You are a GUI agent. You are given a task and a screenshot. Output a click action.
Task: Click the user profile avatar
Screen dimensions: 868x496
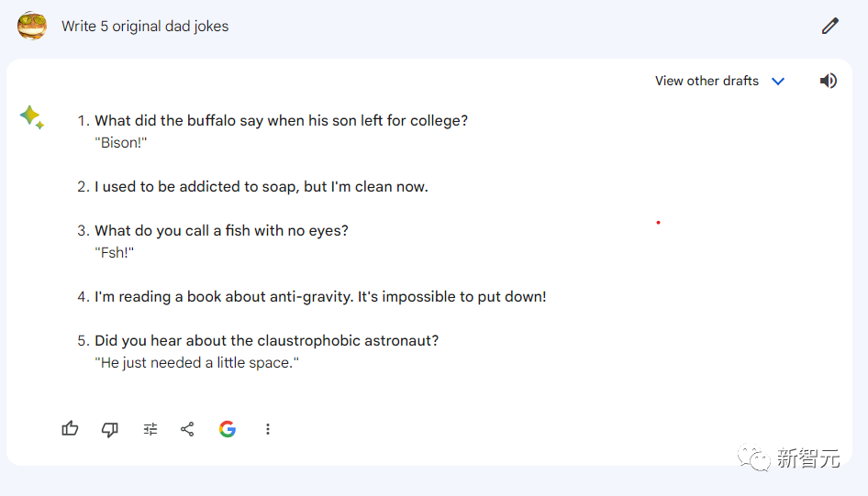(32, 26)
